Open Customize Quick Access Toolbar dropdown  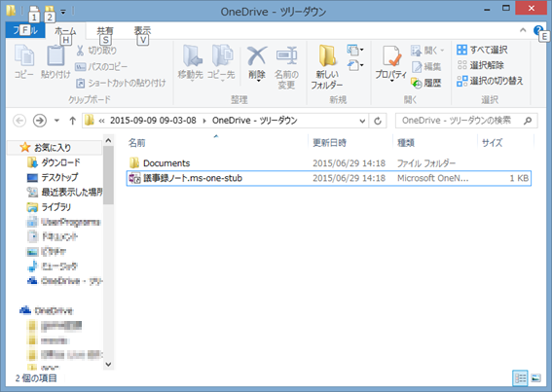coord(63,12)
